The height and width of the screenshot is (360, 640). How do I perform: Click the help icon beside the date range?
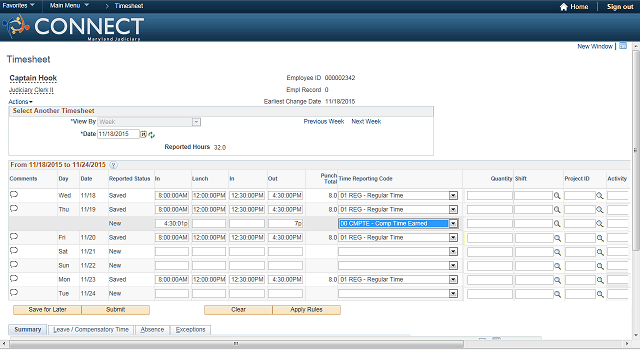[113, 165]
